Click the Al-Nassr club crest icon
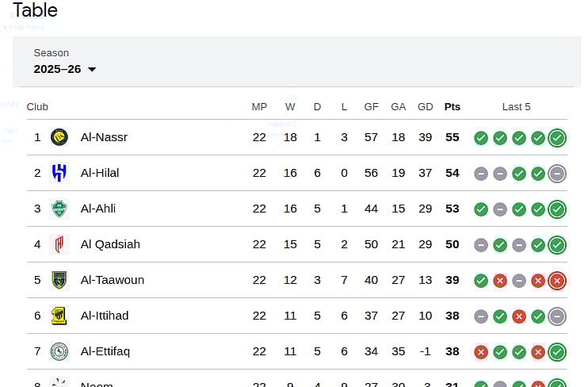 point(59,137)
